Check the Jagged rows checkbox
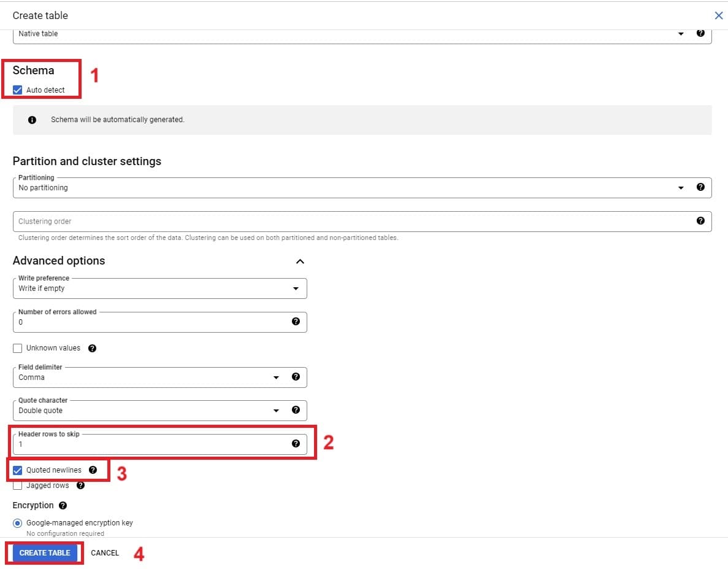 (18, 486)
